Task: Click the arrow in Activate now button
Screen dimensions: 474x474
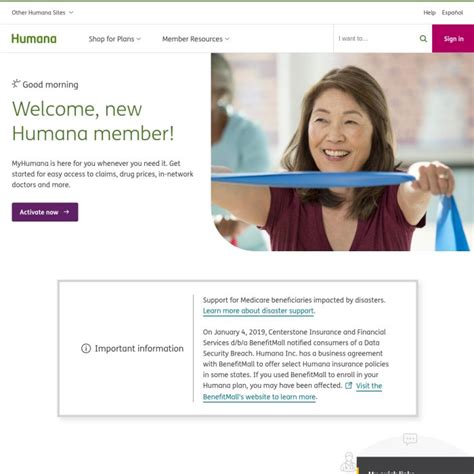Action: tap(66, 212)
